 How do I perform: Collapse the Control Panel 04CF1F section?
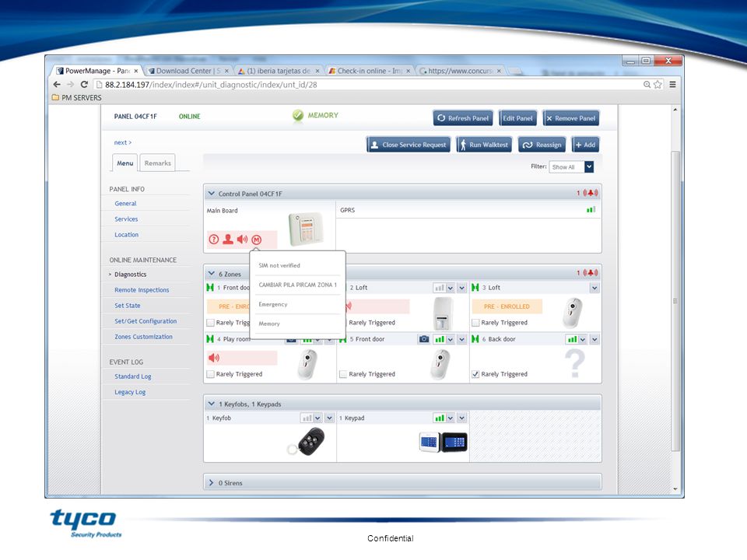[x=212, y=194]
